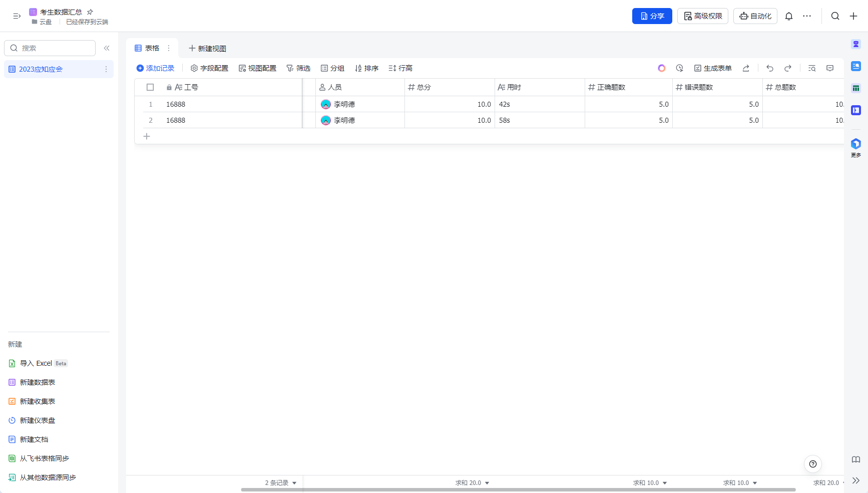Image resolution: width=868 pixels, height=493 pixels.
Task: Open the 2023应知应会 table options dots
Action: (x=106, y=69)
